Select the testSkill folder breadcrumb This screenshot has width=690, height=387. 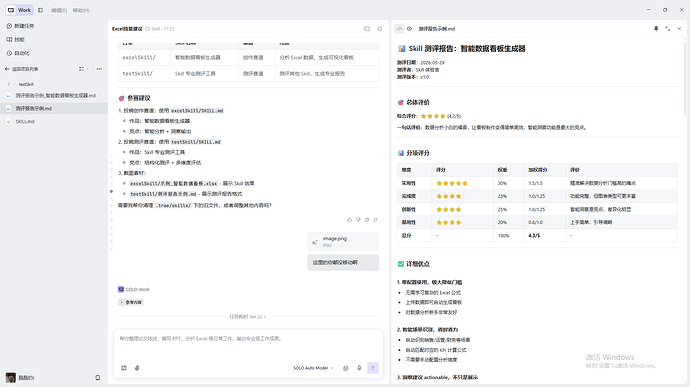[x=26, y=84]
